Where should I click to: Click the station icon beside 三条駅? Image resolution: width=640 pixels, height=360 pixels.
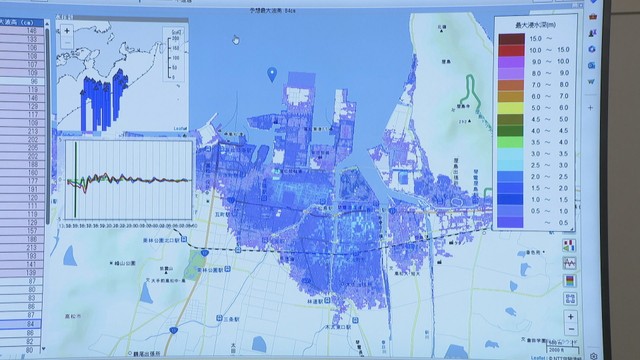pyautogui.click(x=220, y=318)
